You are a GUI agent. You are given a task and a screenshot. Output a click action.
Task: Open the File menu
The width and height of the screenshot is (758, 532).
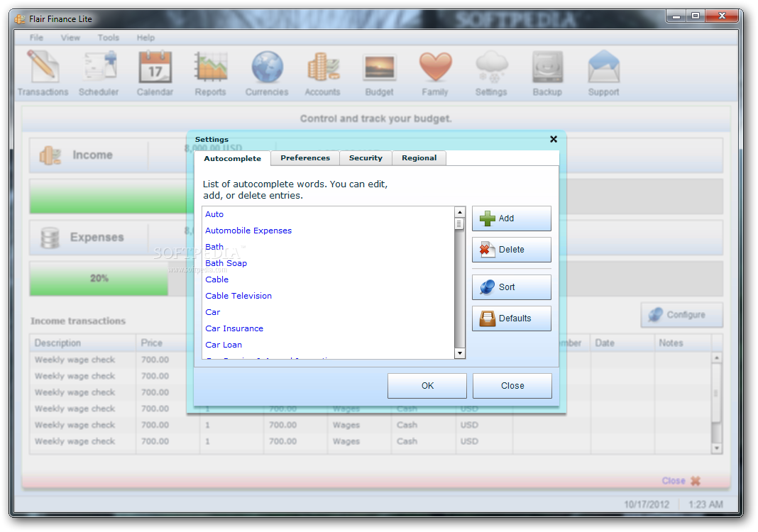[36, 38]
